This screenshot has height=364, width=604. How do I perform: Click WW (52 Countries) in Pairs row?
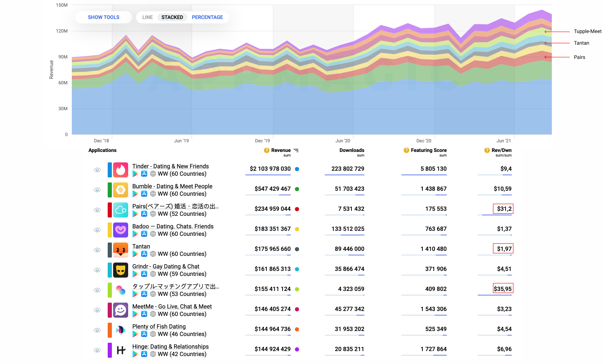(x=182, y=214)
